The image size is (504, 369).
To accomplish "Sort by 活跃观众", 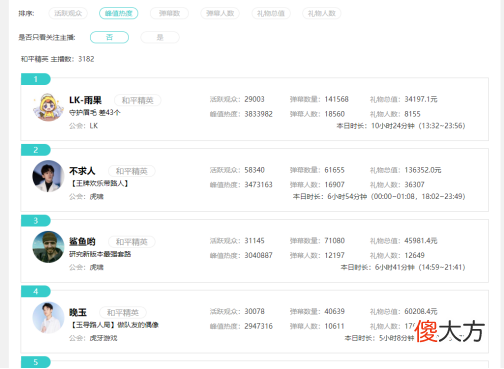I will pos(68,13).
